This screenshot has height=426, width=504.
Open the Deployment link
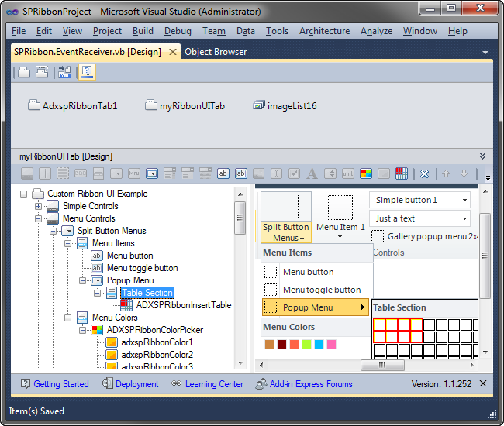[137, 384]
